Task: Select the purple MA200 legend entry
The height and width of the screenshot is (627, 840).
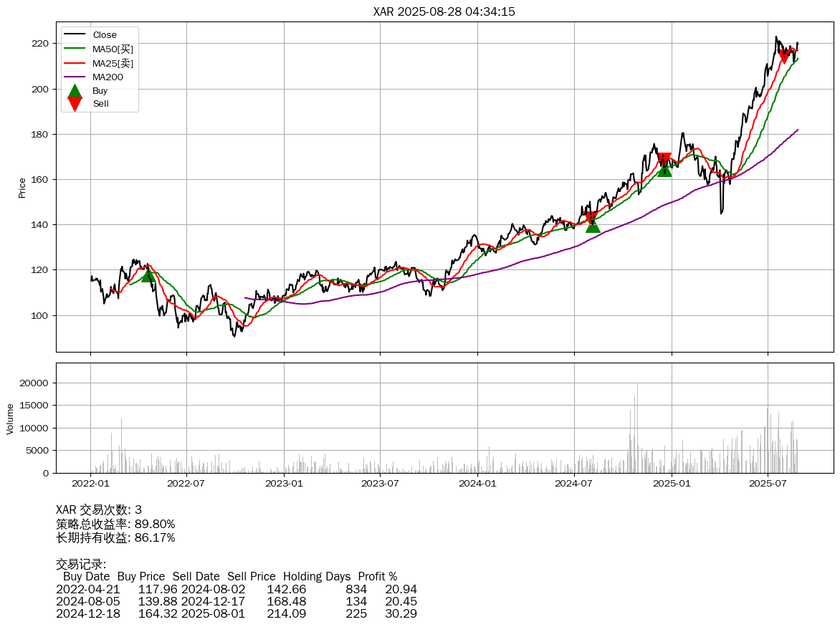Action: point(108,77)
